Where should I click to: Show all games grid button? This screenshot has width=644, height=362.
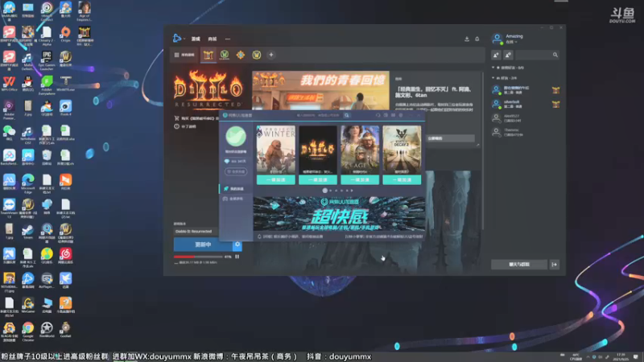click(184, 55)
